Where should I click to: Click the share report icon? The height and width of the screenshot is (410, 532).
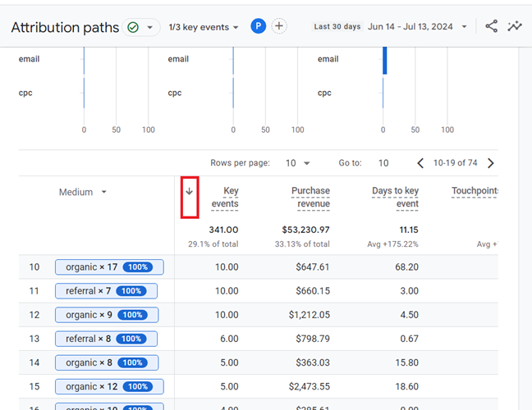pos(491,26)
